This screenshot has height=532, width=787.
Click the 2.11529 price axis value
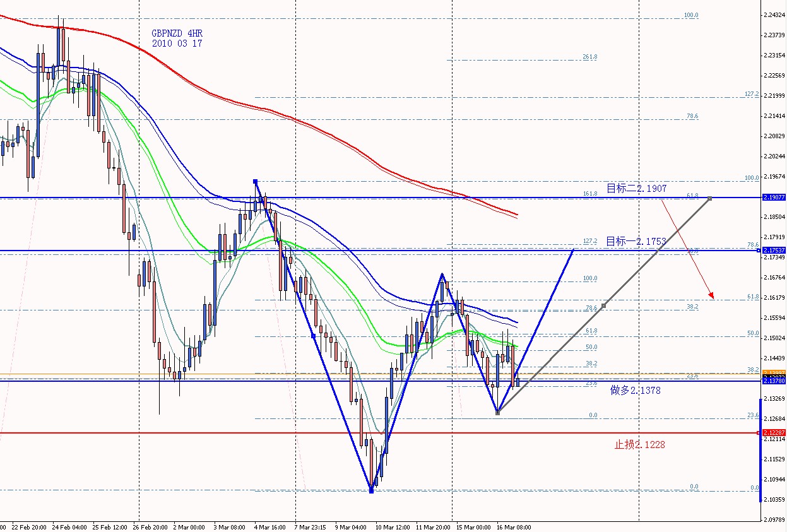coord(773,459)
